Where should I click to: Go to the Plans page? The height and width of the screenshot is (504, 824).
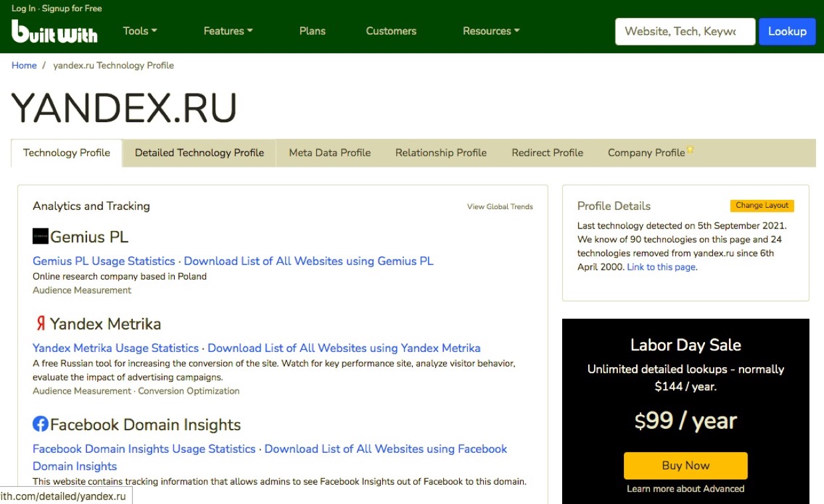click(312, 31)
